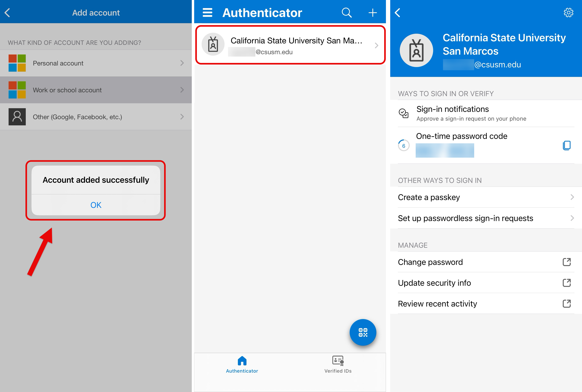Go back from the account details screen
The image size is (582, 392).
tap(397, 13)
